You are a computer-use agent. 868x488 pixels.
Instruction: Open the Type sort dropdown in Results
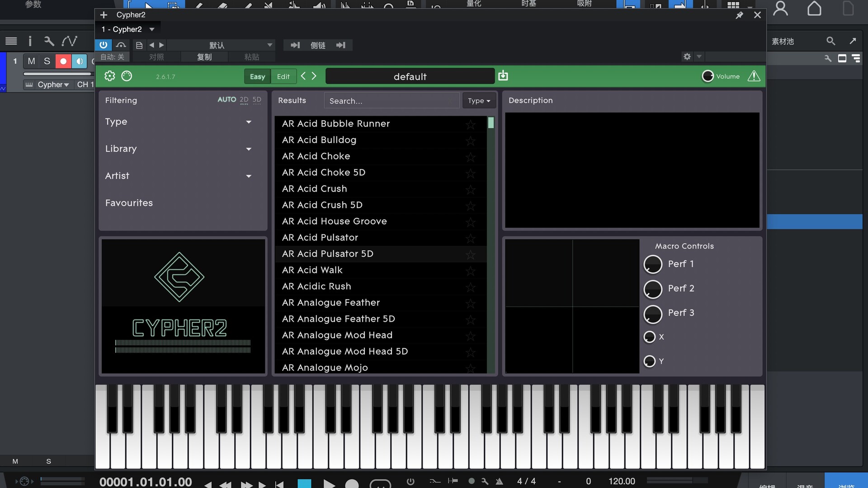[x=479, y=101]
